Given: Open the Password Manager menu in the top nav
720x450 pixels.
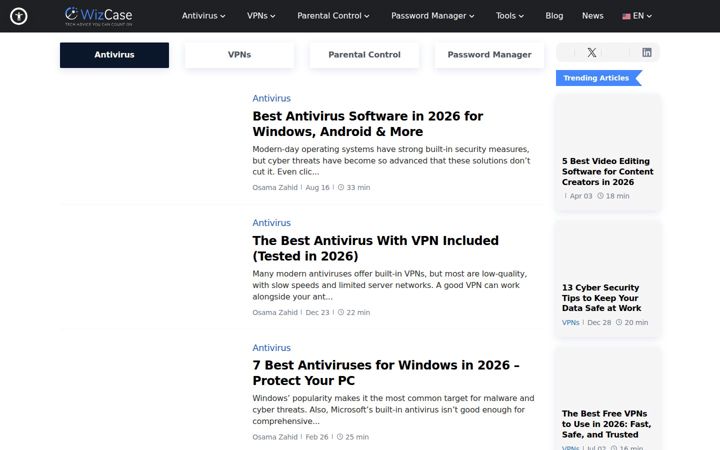Looking at the screenshot, I should click(432, 16).
